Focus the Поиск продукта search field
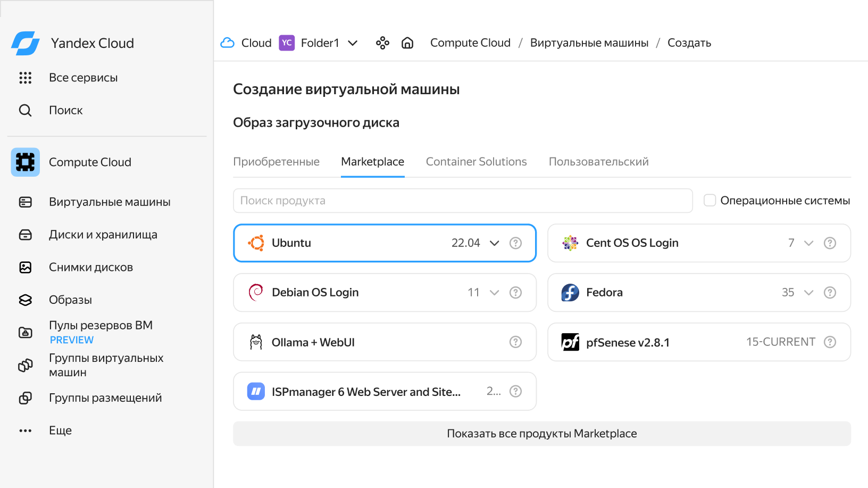Screen dimensions: 868x488 pos(463,201)
